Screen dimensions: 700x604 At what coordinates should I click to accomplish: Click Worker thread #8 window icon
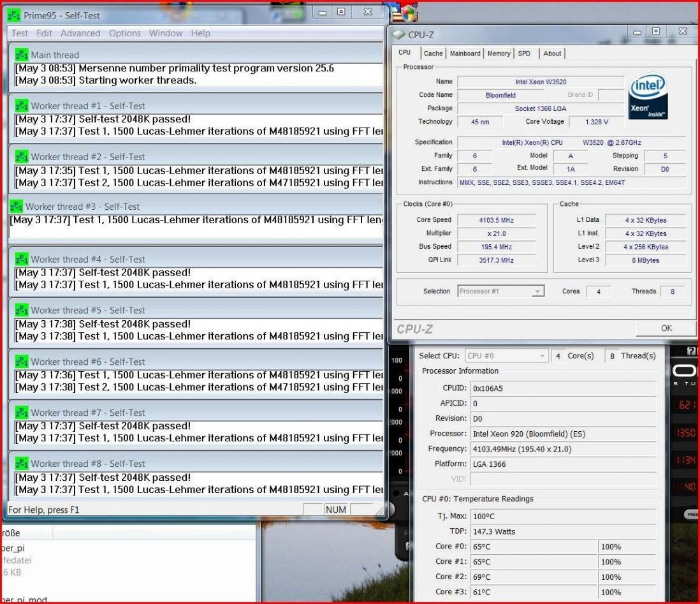(22, 463)
